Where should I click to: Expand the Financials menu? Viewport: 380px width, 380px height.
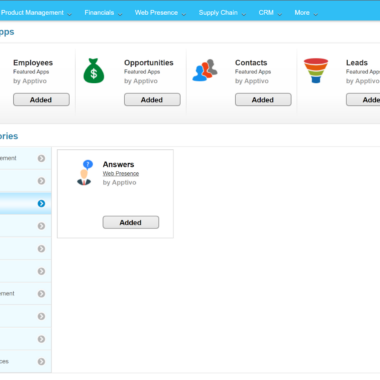coord(103,13)
